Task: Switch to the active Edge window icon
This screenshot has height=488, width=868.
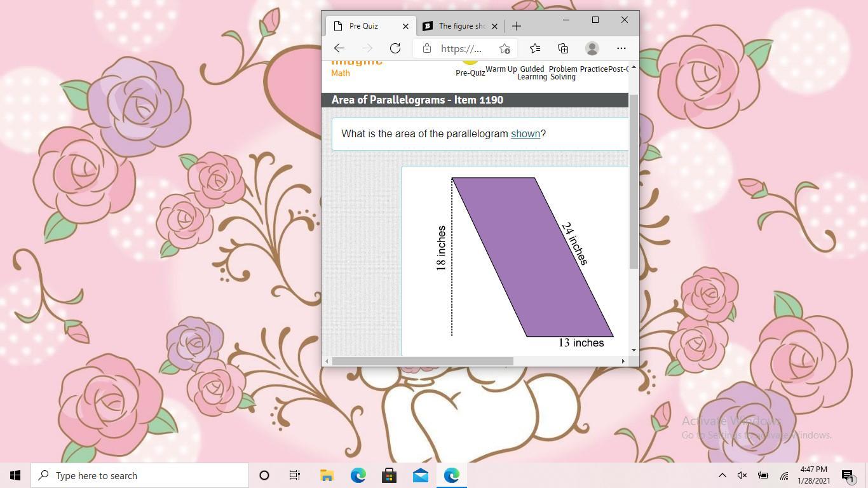Action: coord(452,475)
